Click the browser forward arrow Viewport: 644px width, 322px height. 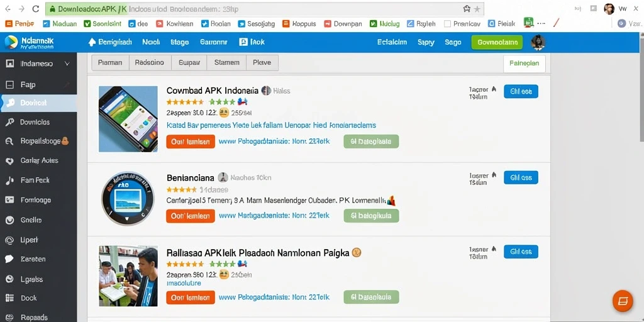[x=21, y=9]
